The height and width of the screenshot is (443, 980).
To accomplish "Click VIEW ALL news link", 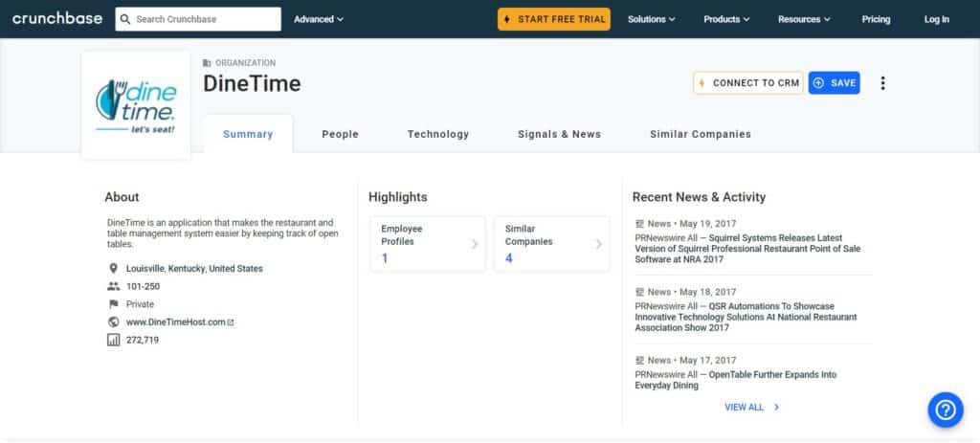I will click(744, 408).
